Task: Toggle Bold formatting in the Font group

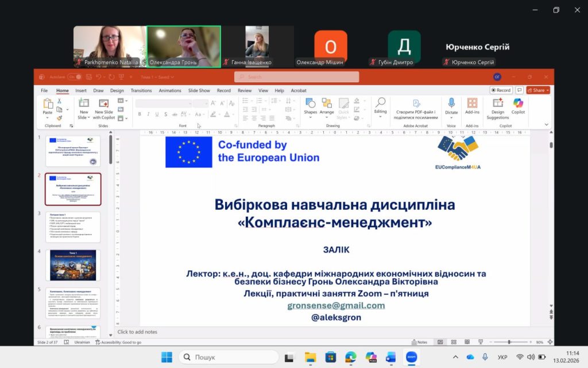Action: tap(138, 115)
